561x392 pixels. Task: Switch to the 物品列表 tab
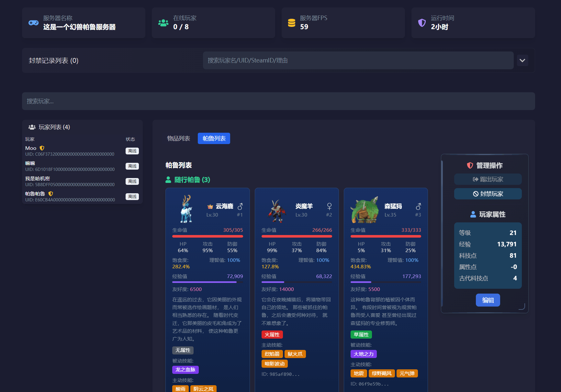coord(178,138)
